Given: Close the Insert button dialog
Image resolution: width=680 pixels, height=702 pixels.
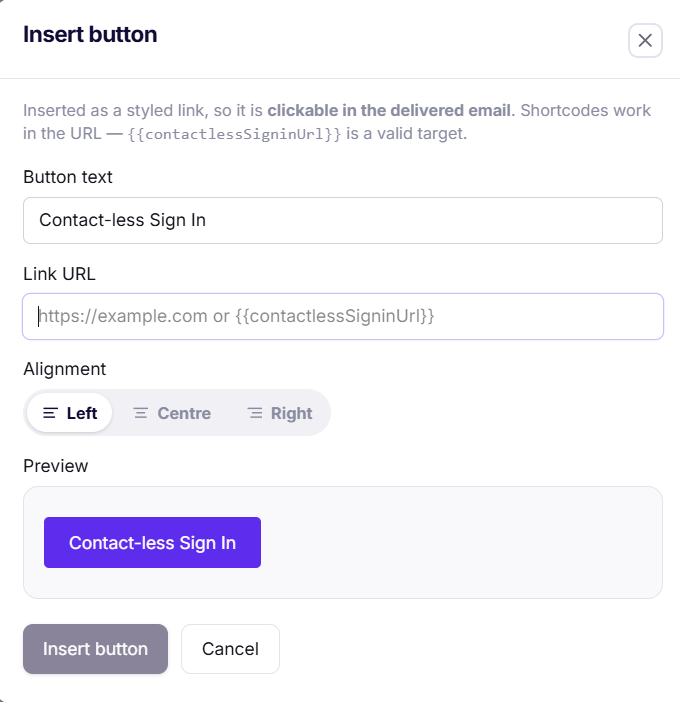Looking at the screenshot, I should (x=645, y=40).
